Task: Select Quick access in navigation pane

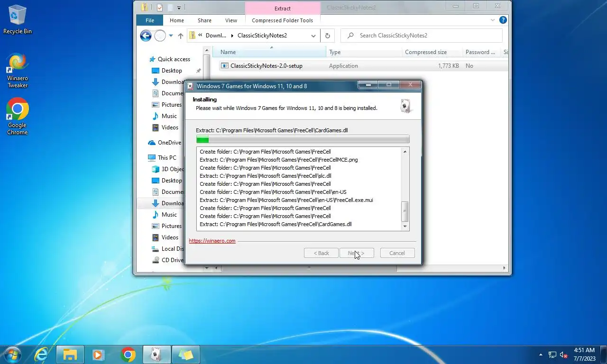Action: pyautogui.click(x=174, y=59)
